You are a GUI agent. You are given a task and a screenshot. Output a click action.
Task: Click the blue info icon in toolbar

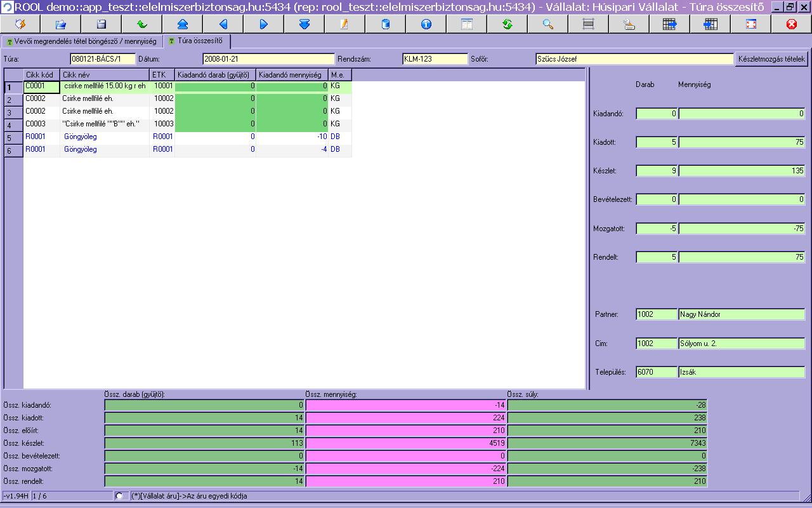(426, 24)
